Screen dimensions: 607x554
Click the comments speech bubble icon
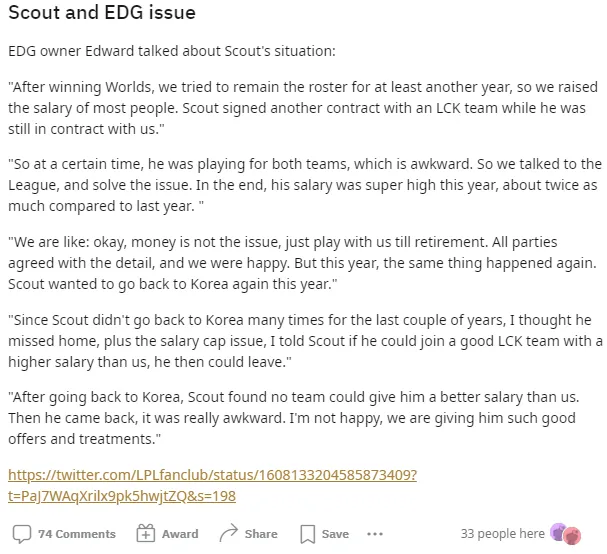point(21,533)
